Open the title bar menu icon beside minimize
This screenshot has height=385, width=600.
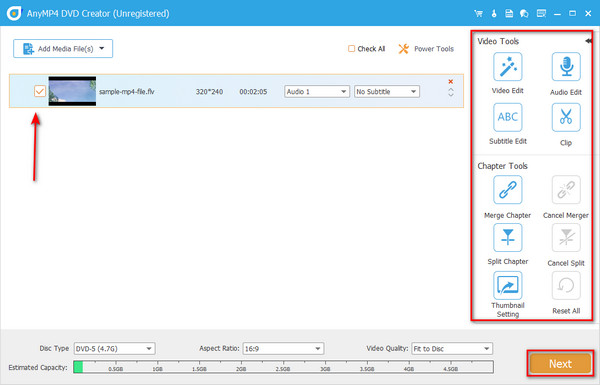tap(541, 14)
